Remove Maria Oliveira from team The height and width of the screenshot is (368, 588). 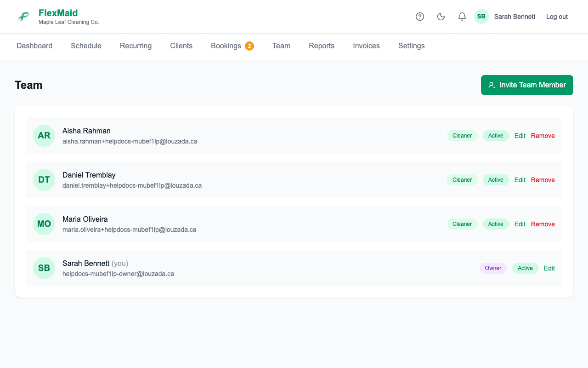tap(543, 224)
